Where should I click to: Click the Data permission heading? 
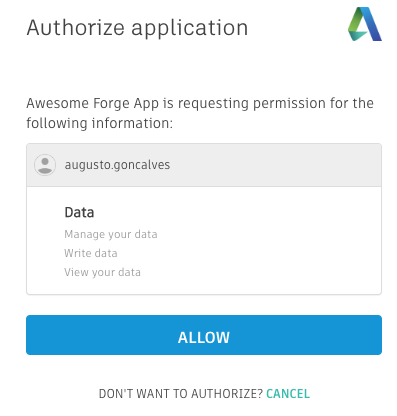tap(79, 212)
